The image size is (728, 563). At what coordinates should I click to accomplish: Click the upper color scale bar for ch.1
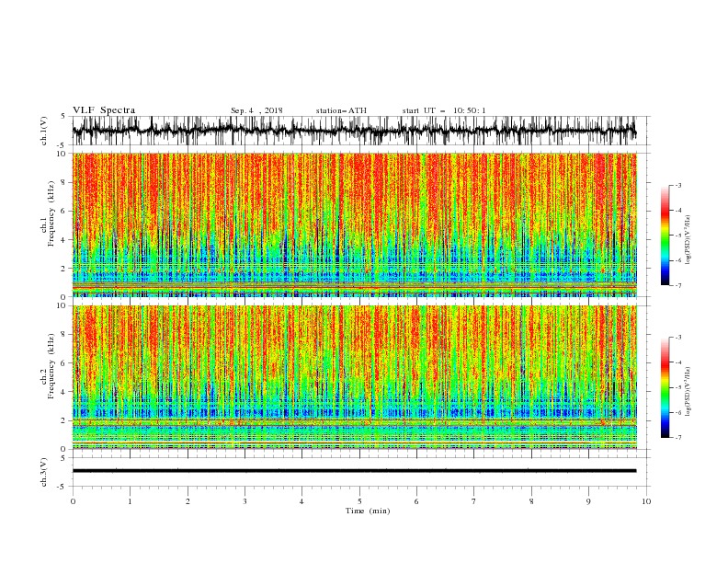pyautogui.click(x=665, y=235)
